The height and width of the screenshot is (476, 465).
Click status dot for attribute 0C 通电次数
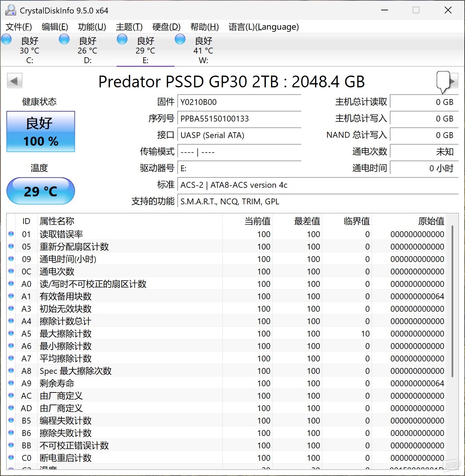click(x=11, y=271)
